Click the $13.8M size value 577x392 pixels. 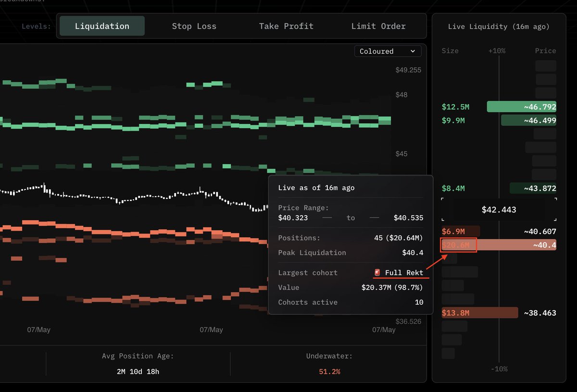coord(455,313)
